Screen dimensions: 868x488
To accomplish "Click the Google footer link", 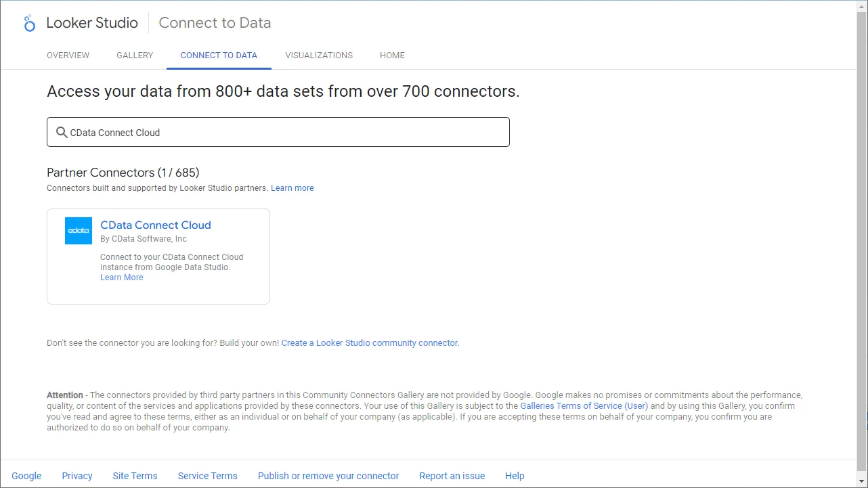I will (x=27, y=476).
